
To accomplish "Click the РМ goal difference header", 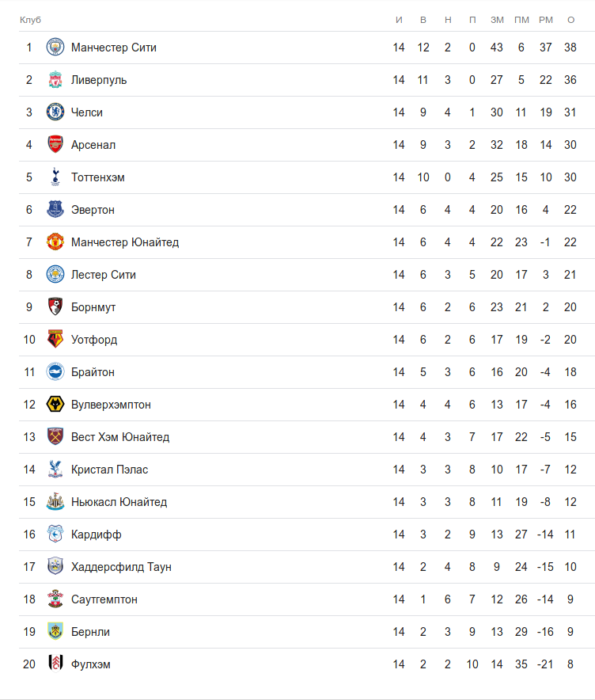I will pos(545,20).
